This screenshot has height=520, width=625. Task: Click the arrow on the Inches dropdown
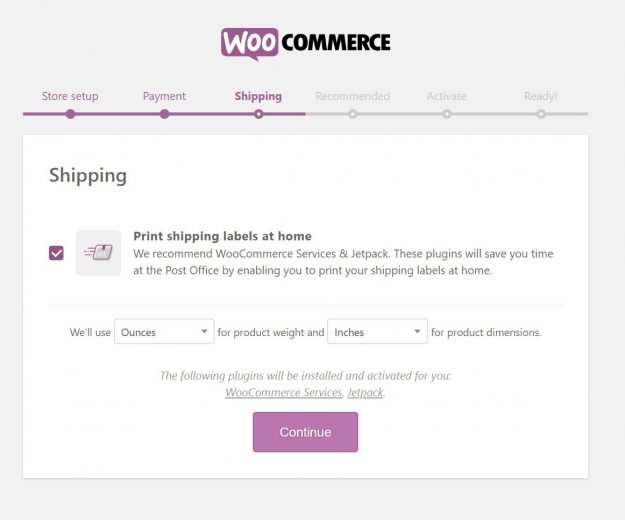pyautogui.click(x=417, y=332)
